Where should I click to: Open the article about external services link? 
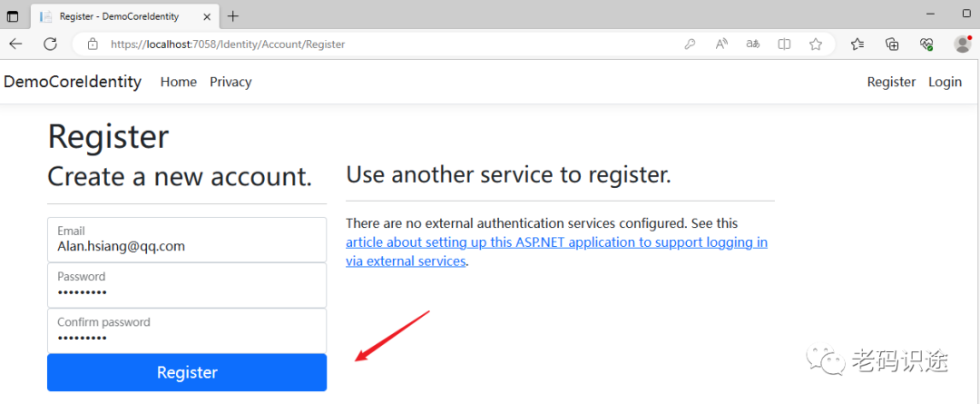tap(555, 242)
